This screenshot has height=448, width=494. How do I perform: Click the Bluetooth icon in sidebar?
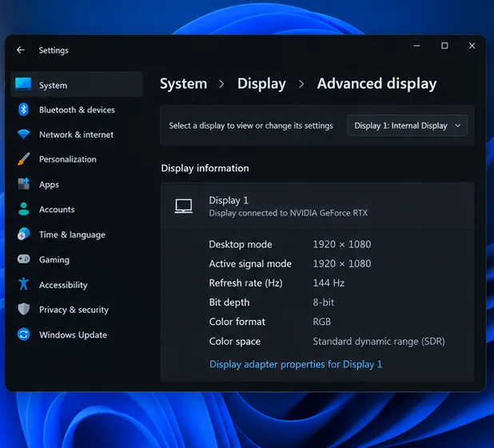click(23, 110)
